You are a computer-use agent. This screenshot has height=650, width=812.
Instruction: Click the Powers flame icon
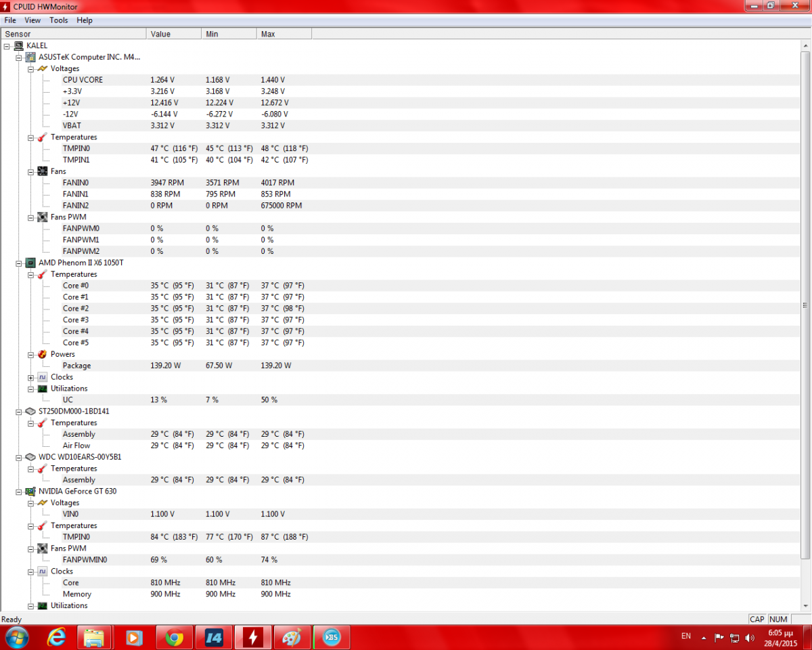click(x=43, y=354)
